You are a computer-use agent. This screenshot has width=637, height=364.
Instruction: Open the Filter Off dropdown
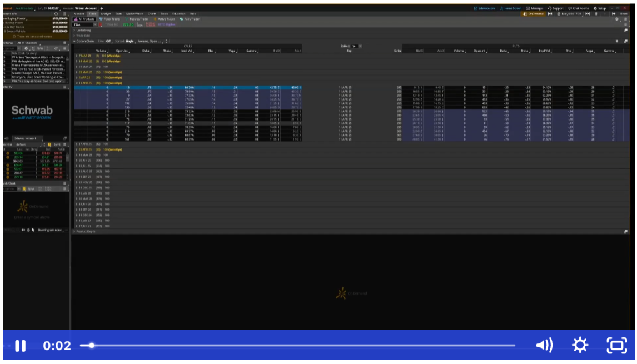pyautogui.click(x=105, y=41)
